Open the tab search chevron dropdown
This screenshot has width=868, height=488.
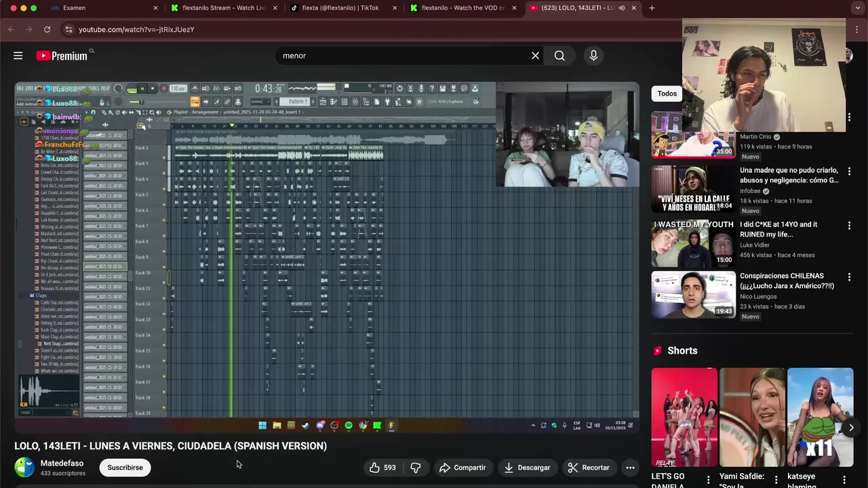tap(858, 8)
